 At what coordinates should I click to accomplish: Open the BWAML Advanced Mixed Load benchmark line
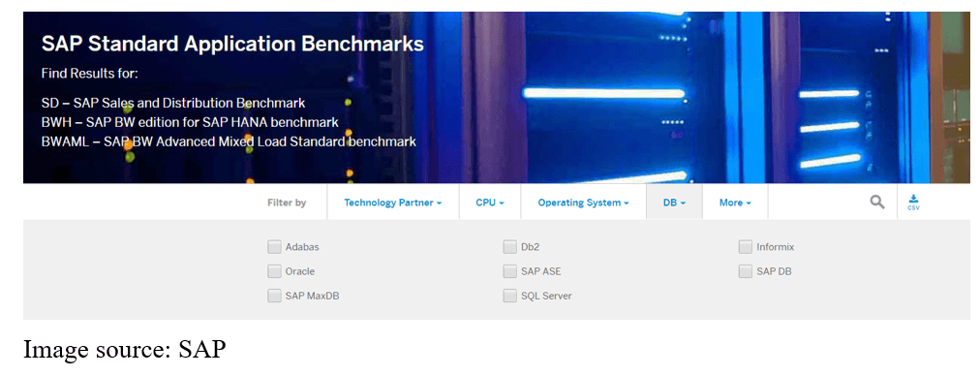pyautogui.click(x=229, y=141)
